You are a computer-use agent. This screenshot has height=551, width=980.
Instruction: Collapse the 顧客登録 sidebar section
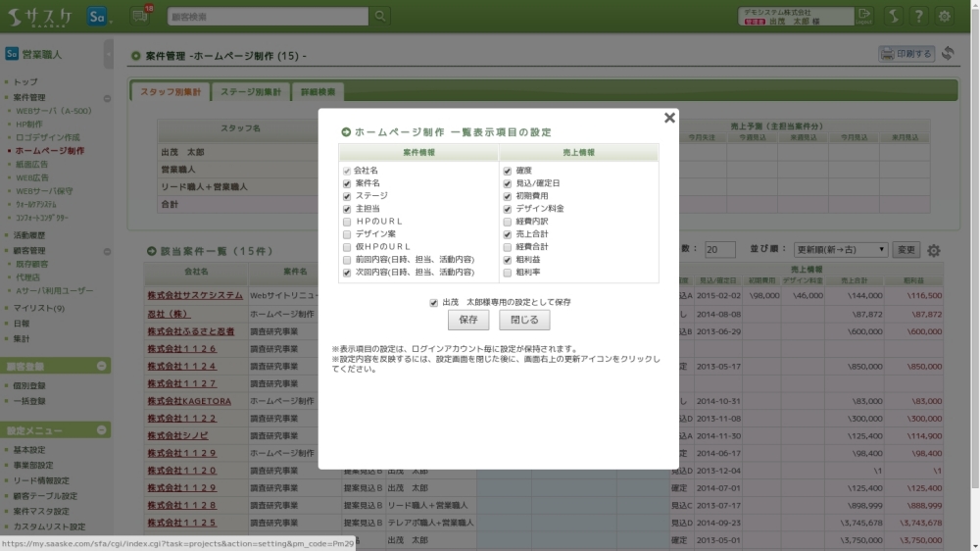point(103,367)
